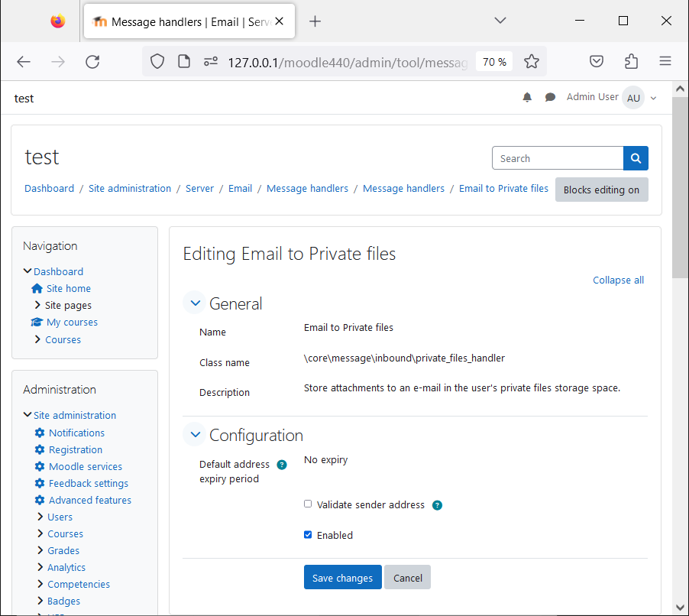Click the blue search magnifier button

(x=636, y=158)
